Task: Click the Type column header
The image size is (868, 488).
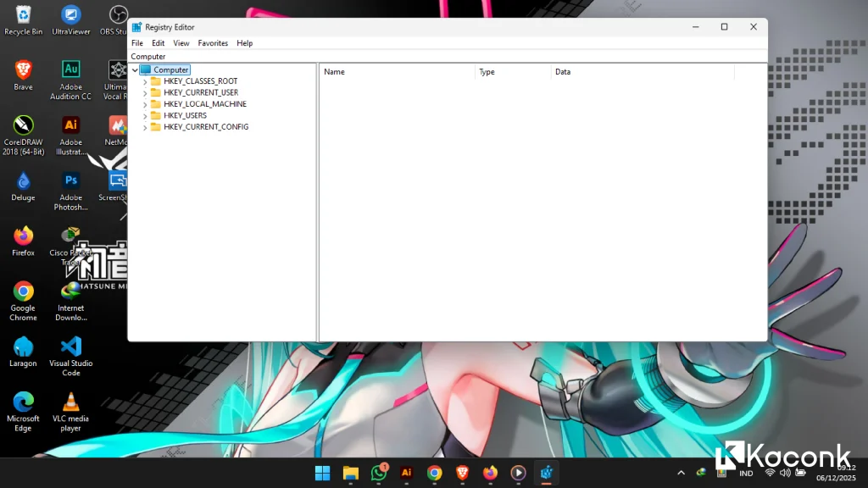Action: click(513, 72)
